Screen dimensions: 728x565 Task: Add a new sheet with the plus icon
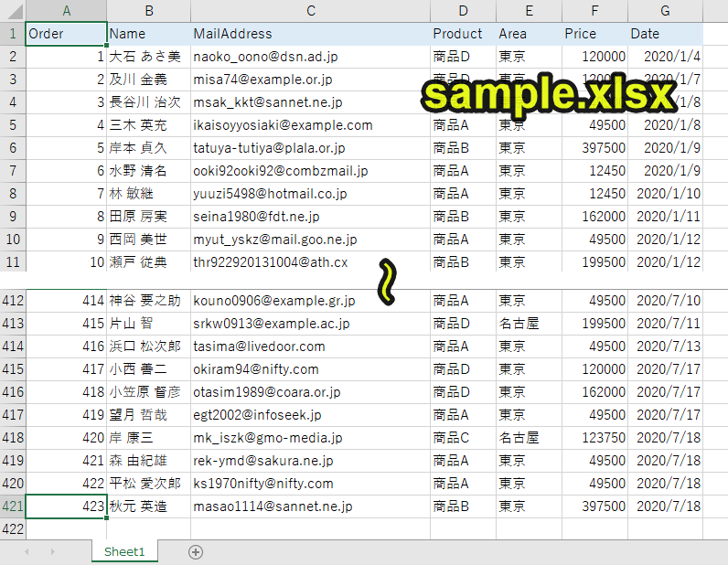196,552
